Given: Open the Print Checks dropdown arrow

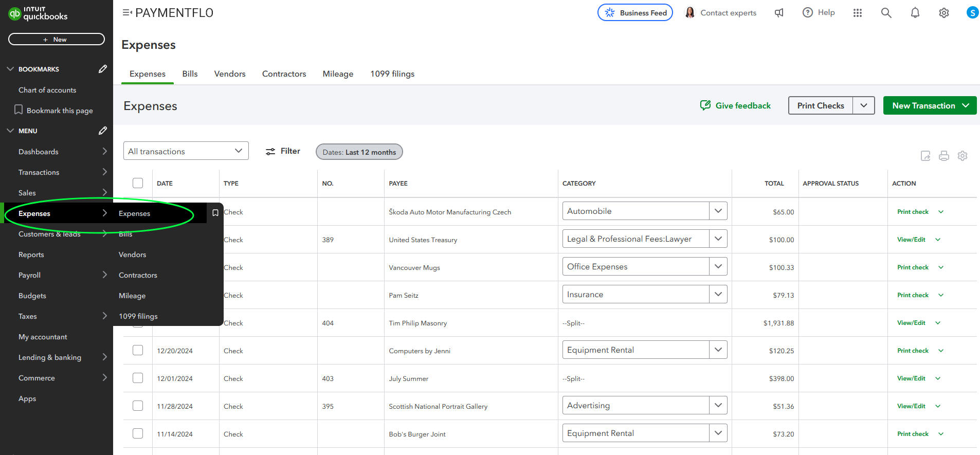Looking at the screenshot, I should tap(864, 105).
